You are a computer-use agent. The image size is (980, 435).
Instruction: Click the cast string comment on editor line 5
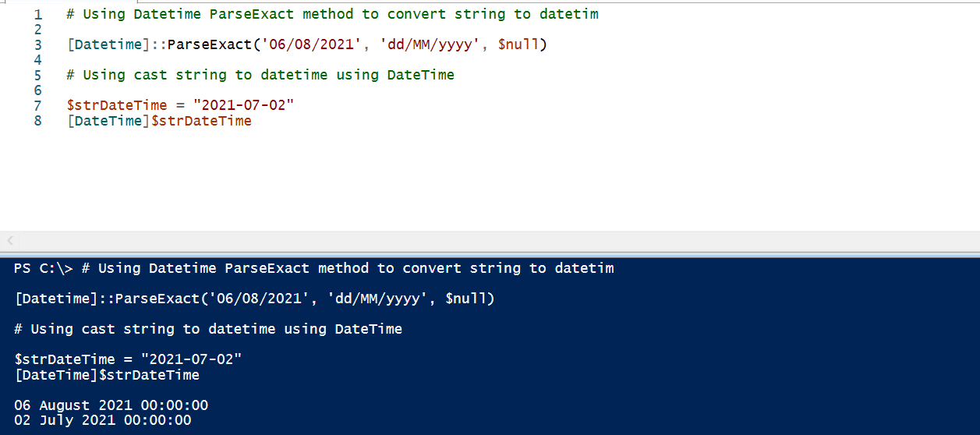(260, 75)
